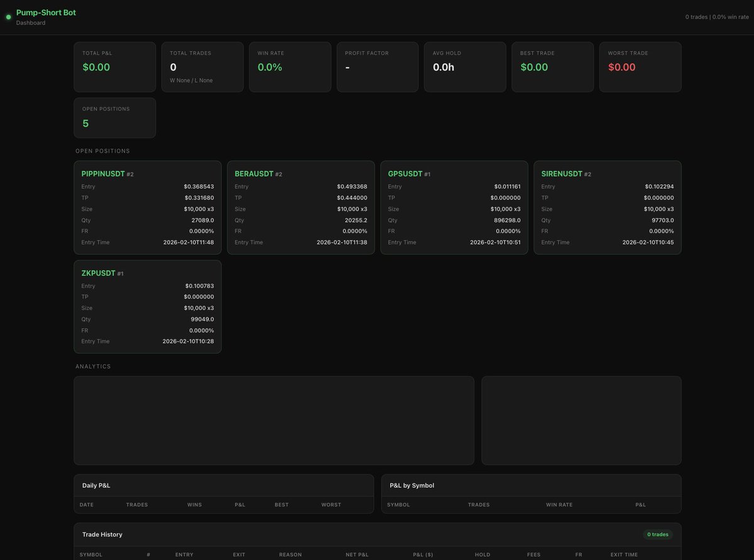Select the Total P&L stat card
The width and height of the screenshot is (754, 560).
(114, 67)
